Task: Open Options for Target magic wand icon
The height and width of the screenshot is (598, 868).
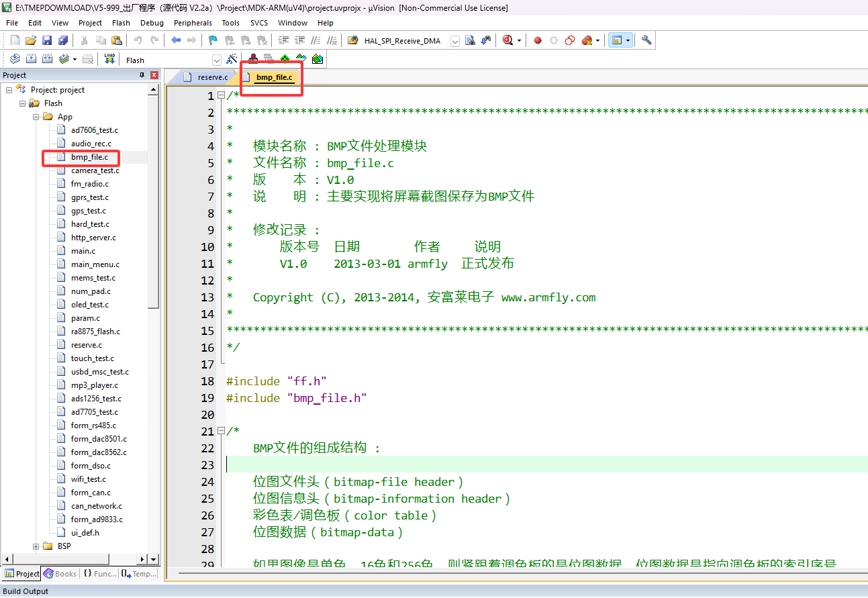Action: pyautogui.click(x=232, y=59)
